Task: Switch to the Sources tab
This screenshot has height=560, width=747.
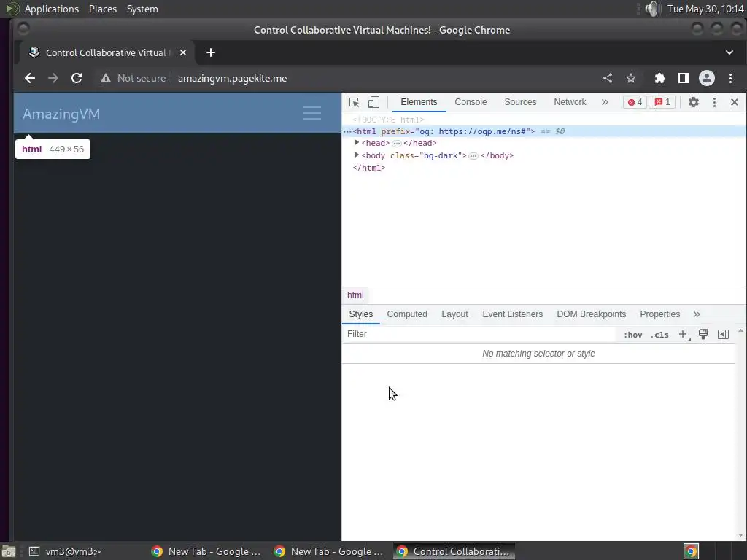Action: (x=520, y=102)
